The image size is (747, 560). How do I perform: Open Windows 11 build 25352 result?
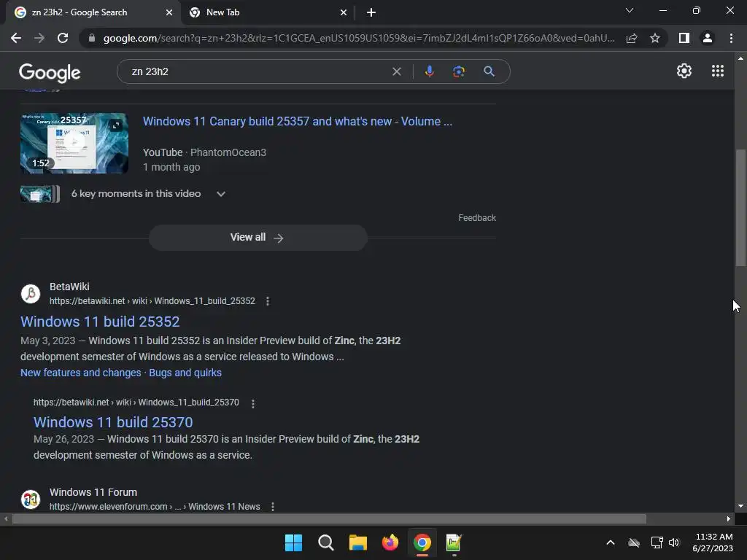100,322
